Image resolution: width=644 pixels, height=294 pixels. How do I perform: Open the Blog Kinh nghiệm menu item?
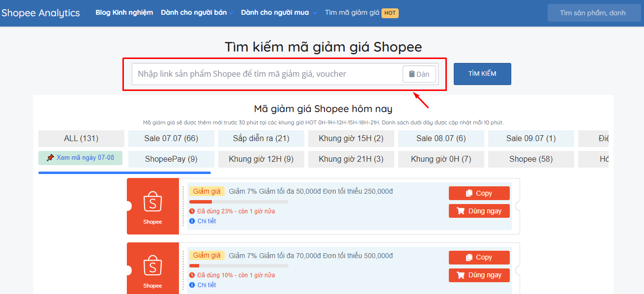124,13
